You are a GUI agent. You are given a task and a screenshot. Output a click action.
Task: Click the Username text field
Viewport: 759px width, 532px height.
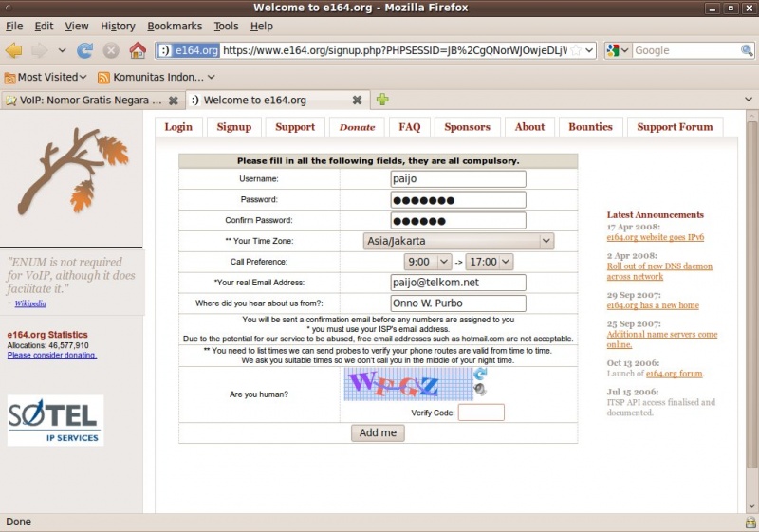click(x=458, y=178)
